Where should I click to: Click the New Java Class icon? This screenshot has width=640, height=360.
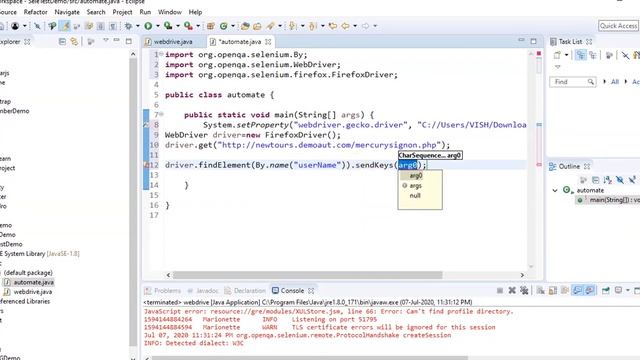pyautogui.click(x=224, y=26)
